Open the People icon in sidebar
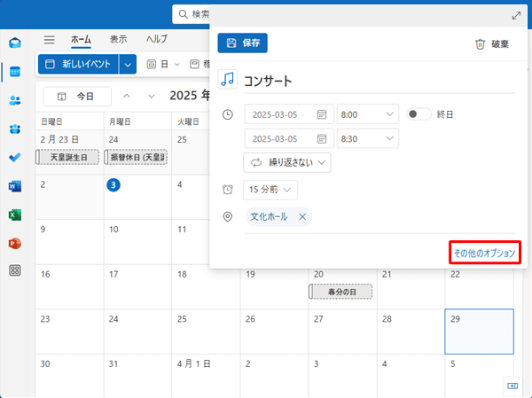Image resolution: width=532 pixels, height=398 pixels. point(15,100)
